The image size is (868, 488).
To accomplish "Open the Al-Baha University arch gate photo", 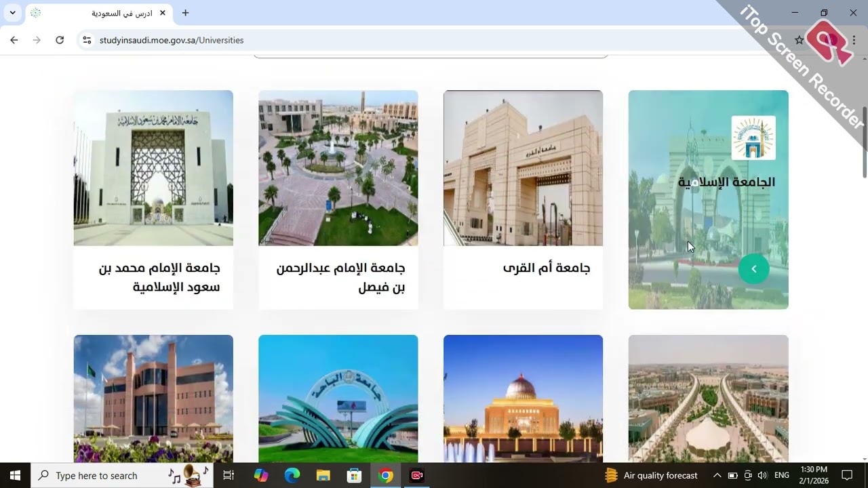I will (x=338, y=399).
